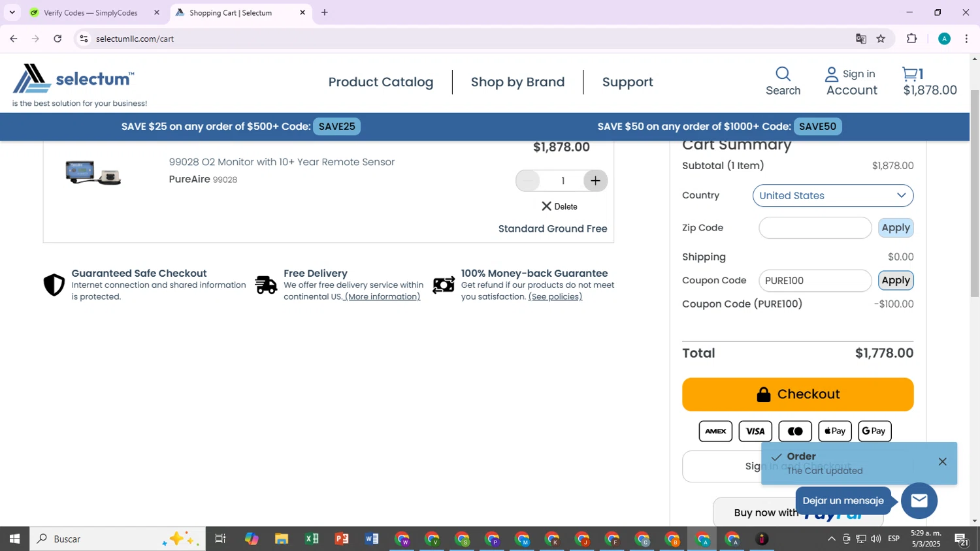This screenshot has width=980, height=551.
Task: Click the Zip Code input field
Action: [x=815, y=228]
